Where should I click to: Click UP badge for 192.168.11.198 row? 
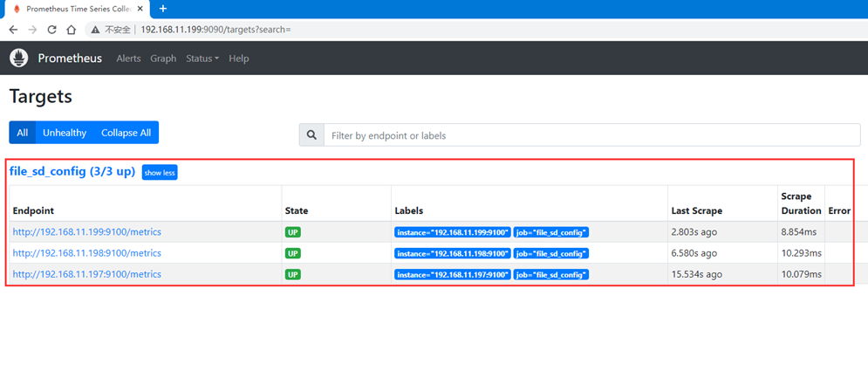pyautogui.click(x=293, y=253)
